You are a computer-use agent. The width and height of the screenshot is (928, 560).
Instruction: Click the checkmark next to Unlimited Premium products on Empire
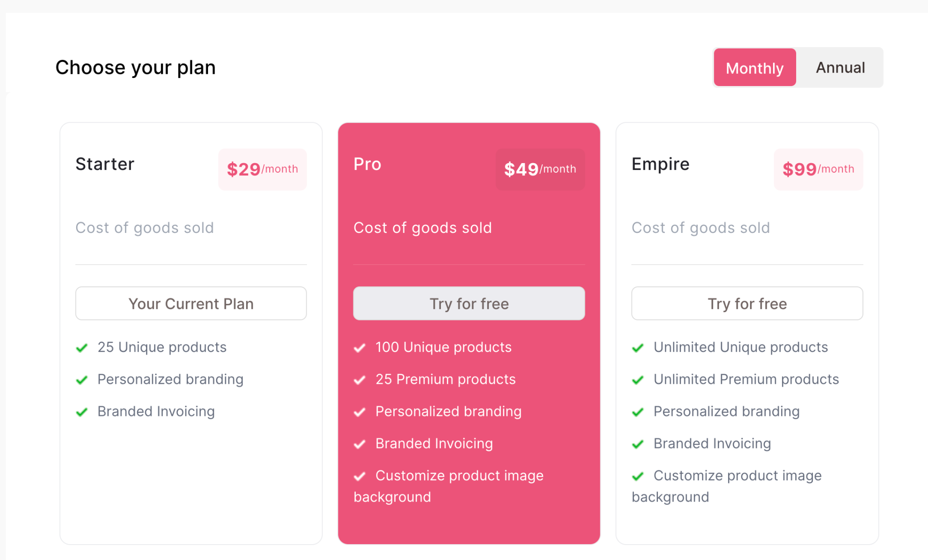tap(638, 380)
